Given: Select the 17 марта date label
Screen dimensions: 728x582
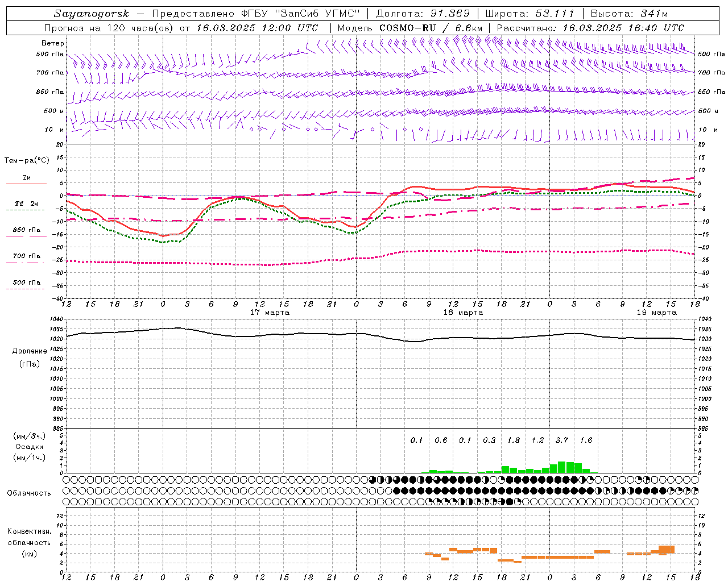Looking at the screenshot, I should pyautogui.click(x=270, y=313).
